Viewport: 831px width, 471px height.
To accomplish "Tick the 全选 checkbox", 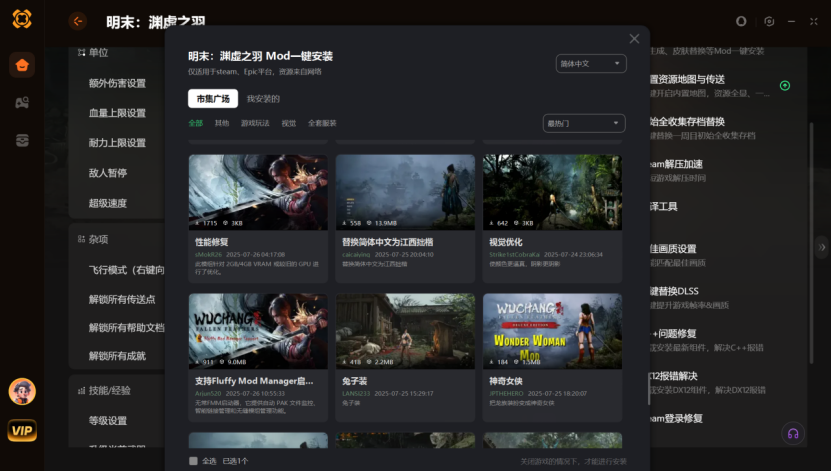I will click(x=193, y=461).
